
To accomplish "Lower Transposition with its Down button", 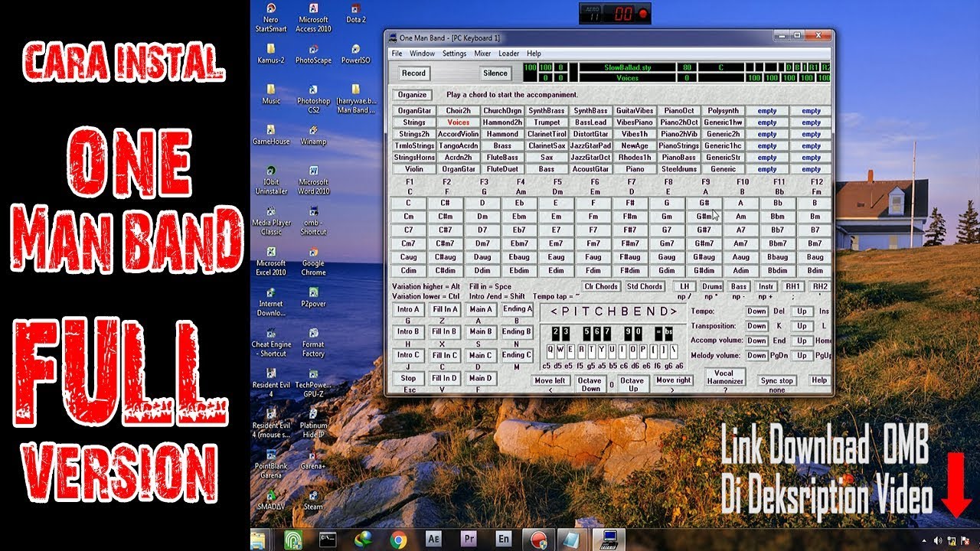I will point(756,326).
